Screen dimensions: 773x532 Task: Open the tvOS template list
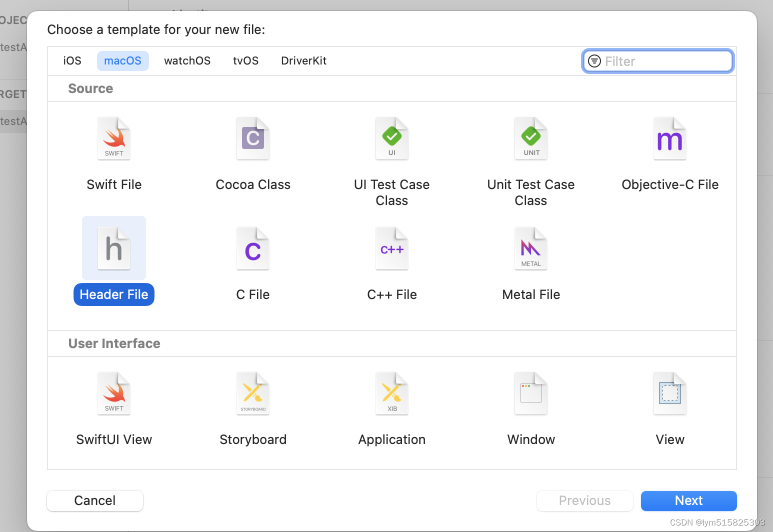pyautogui.click(x=245, y=60)
